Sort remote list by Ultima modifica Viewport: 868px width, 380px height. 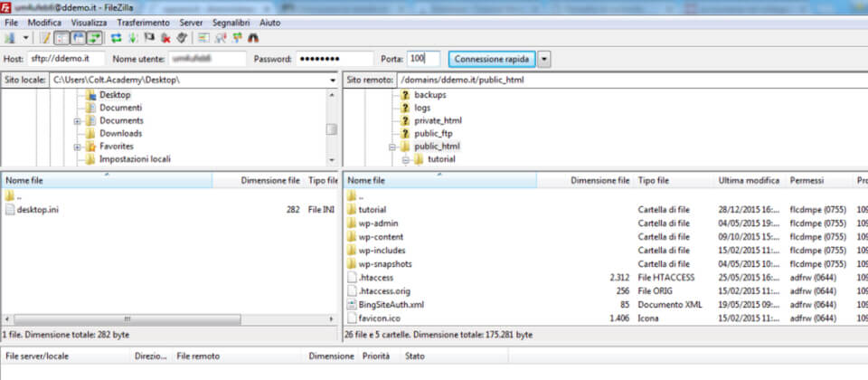coord(749,181)
